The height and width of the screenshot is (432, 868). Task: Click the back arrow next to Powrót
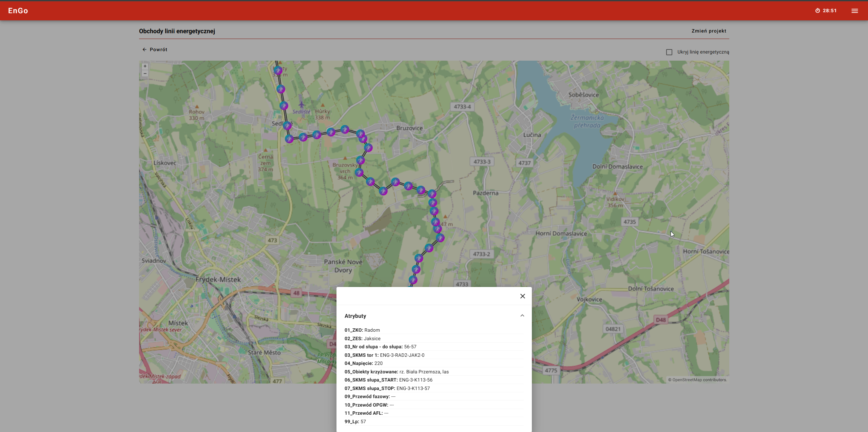(144, 49)
